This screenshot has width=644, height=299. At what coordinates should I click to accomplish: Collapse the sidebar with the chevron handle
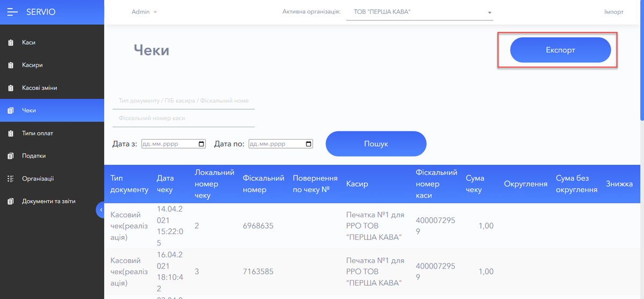[x=100, y=210]
